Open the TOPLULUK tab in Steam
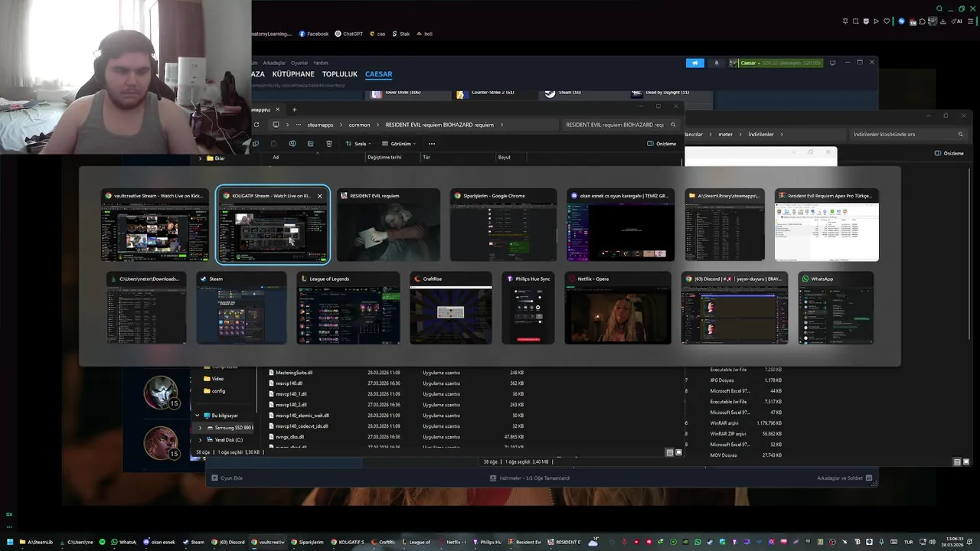The height and width of the screenshot is (551, 980). pos(340,74)
